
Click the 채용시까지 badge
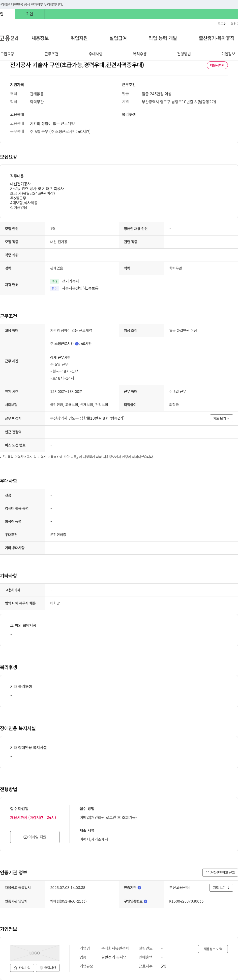click(217, 66)
